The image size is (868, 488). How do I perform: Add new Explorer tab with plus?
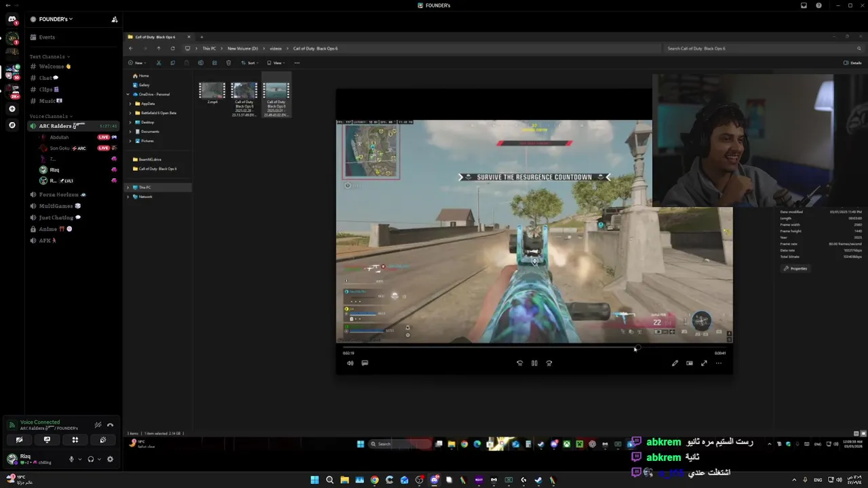coord(201,37)
